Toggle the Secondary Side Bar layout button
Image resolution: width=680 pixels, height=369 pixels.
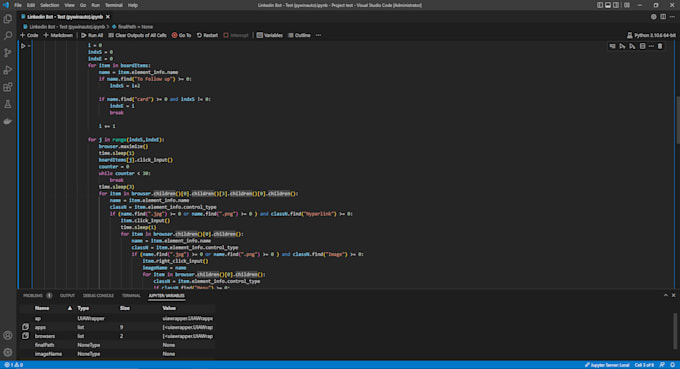[616, 5]
